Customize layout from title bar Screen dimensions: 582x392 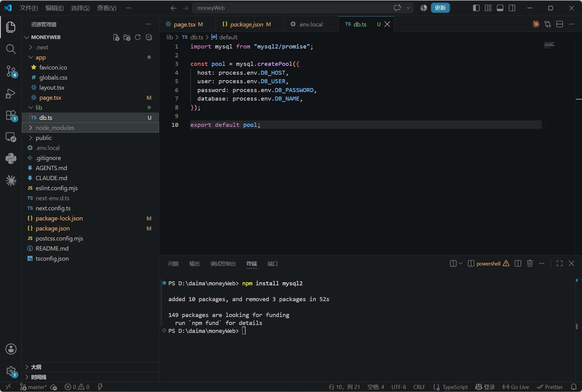point(488,8)
